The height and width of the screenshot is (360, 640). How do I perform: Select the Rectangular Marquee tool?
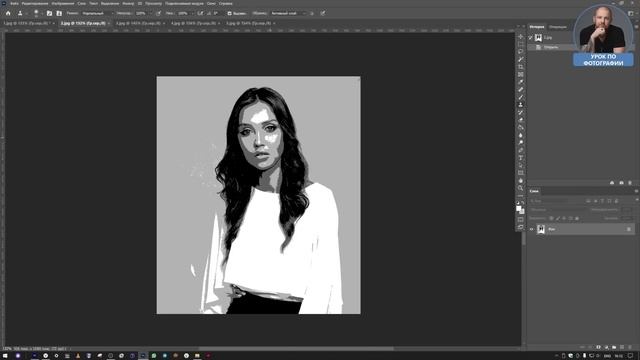click(x=520, y=44)
